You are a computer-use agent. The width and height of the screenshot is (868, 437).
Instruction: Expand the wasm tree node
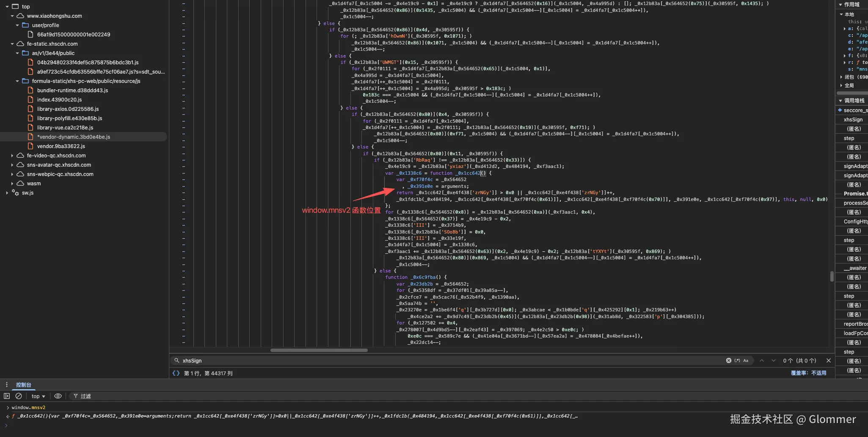(x=12, y=184)
